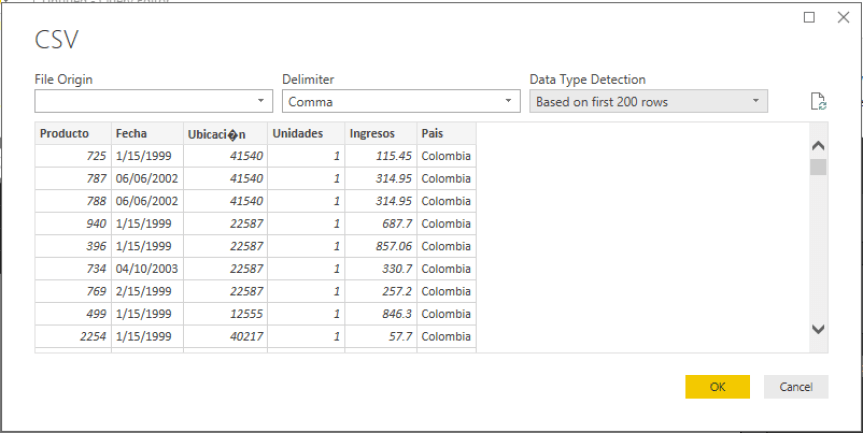
Task: Click the cell with product 725
Action: point(72,156)
